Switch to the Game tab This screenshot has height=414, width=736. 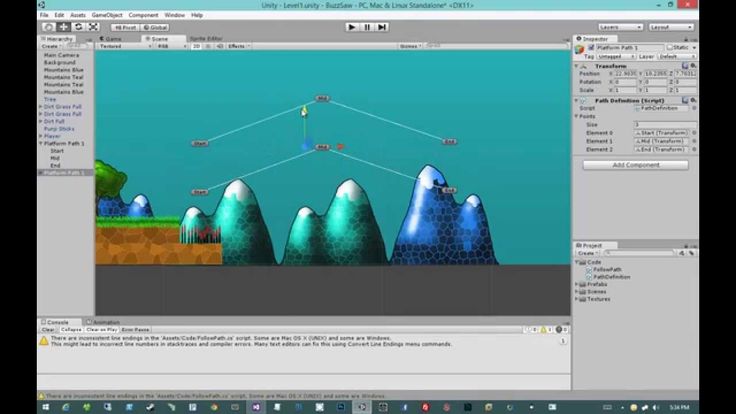(x=114, y=39)
